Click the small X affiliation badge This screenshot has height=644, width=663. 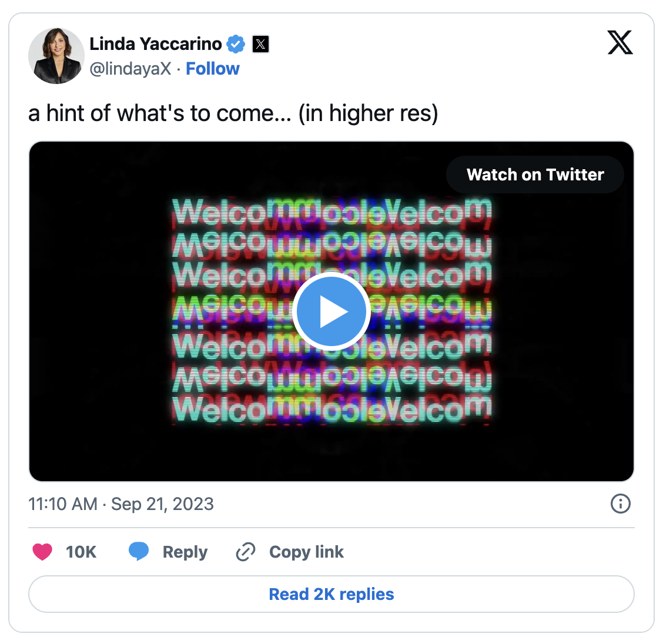pyautogui.click(x=260, y=44)
